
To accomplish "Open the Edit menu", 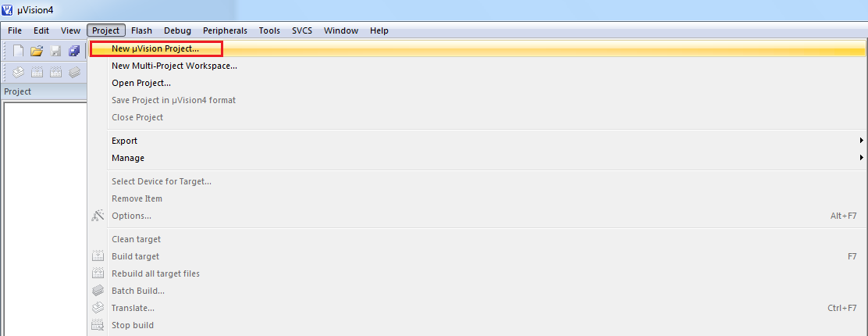I will tap(41, 30).
